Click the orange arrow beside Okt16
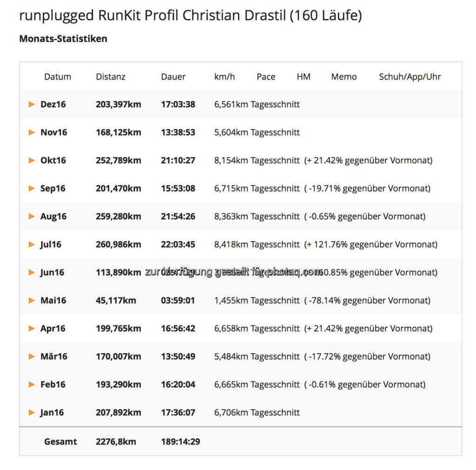Viewport: 476px width, 470px height. [32, 160]
